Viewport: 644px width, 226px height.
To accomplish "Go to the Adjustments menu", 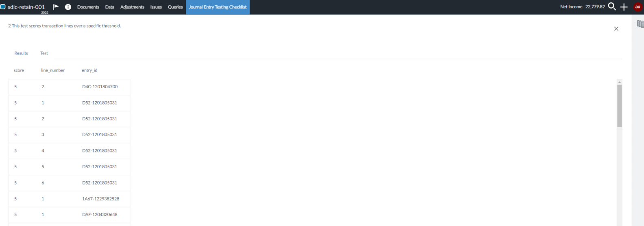I will pos(132,7).
